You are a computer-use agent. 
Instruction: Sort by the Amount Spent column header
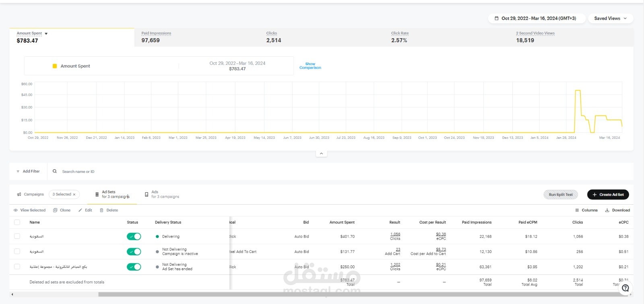coord(342,222)
